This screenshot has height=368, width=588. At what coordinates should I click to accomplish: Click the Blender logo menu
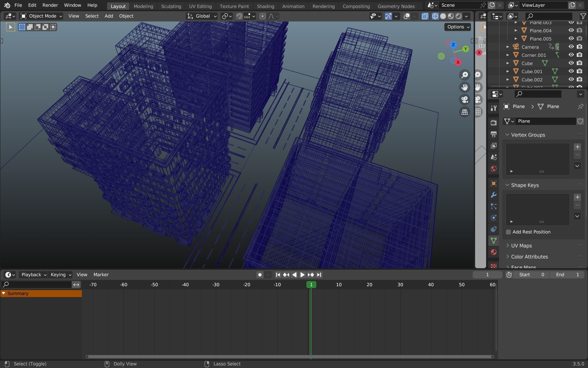(x=7, y=5)
